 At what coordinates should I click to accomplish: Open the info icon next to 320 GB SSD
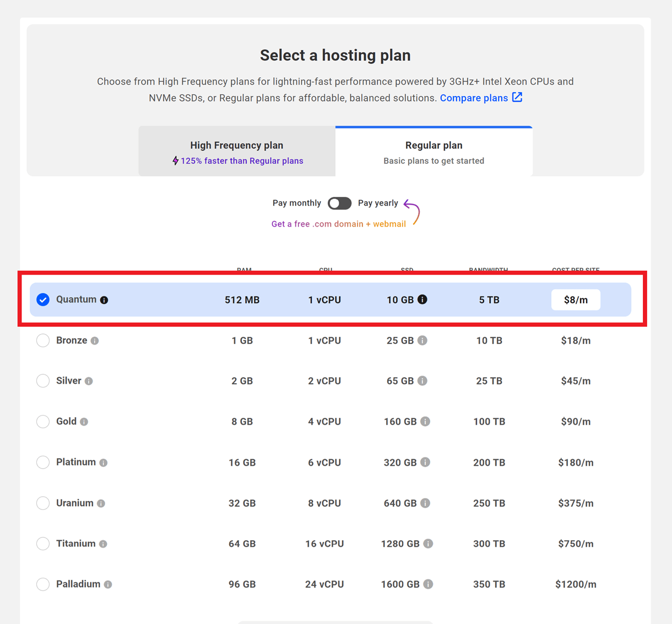[425, 462]
